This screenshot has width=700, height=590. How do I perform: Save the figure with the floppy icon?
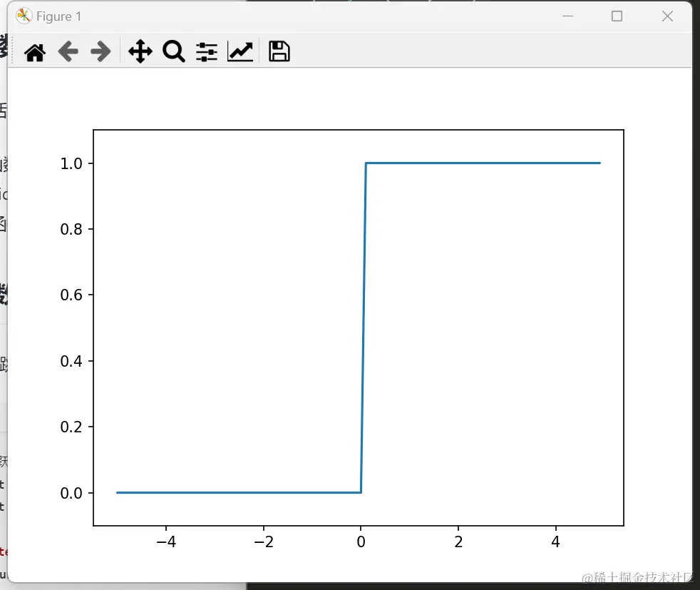[279, 51]
